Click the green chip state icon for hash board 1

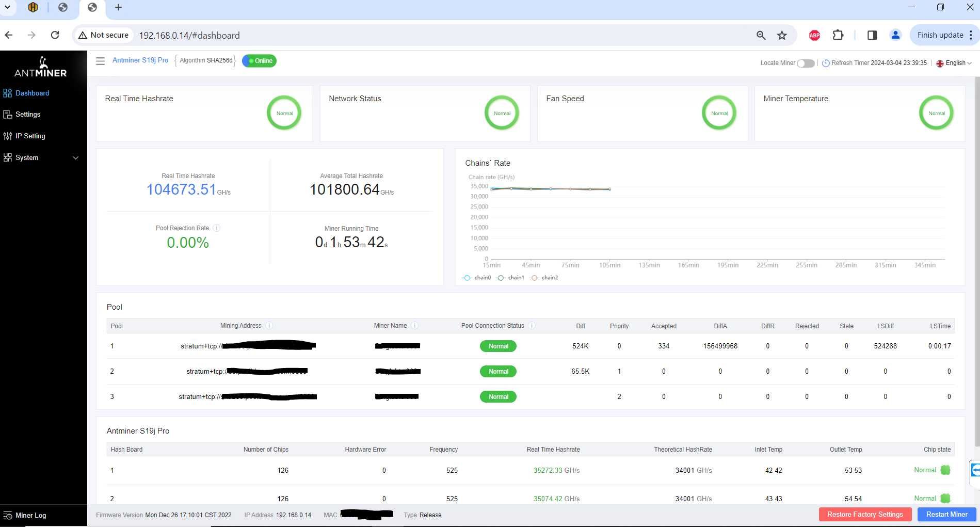pos(945,470)
